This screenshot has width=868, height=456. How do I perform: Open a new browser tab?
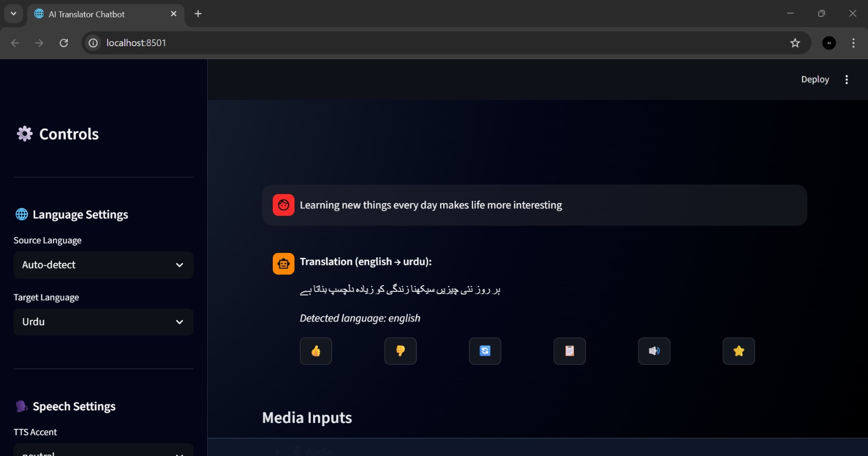[x=198, y=14]
